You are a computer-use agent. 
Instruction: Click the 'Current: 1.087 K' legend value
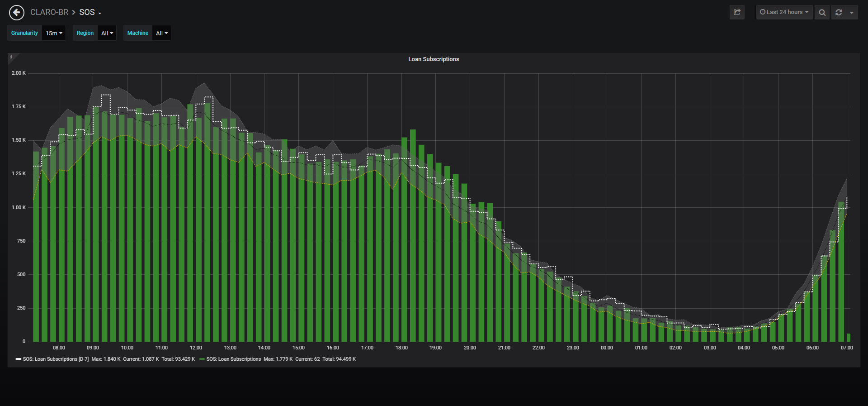click(x=141, y=359)
